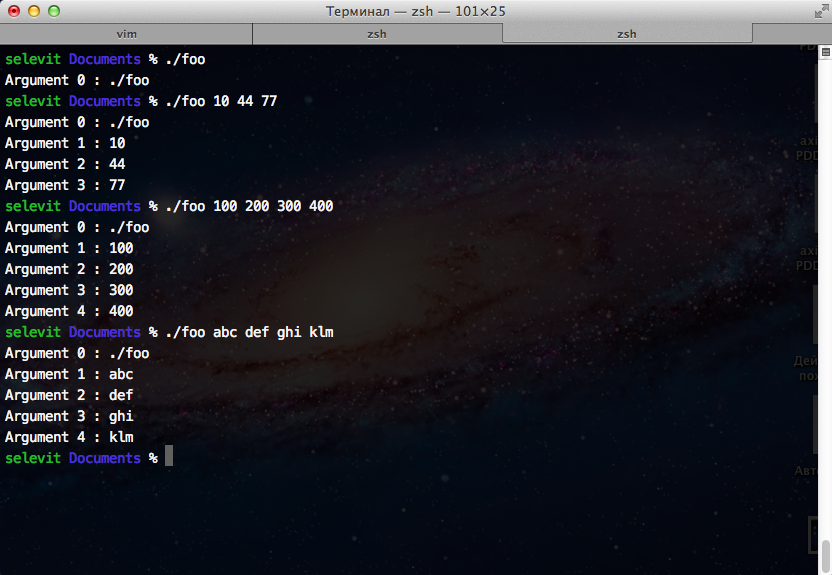832x575 pixels.
Task: Click the vertical scrollbar thumb
Action: 826,554
